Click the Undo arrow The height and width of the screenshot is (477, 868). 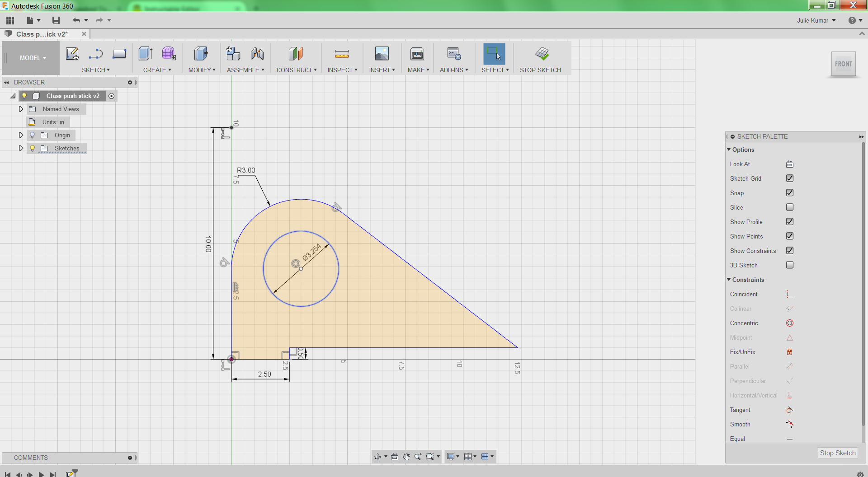(76, 20)
